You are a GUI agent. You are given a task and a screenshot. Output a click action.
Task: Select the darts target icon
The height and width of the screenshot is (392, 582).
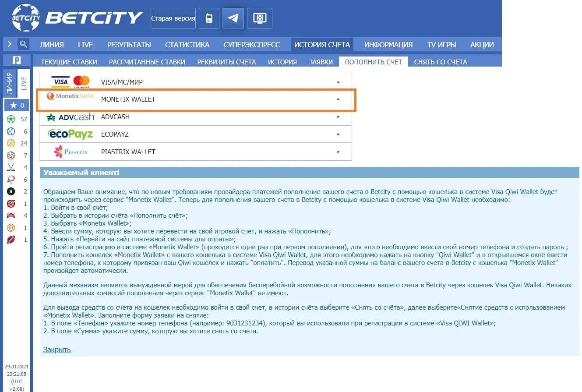pos(11,204)
